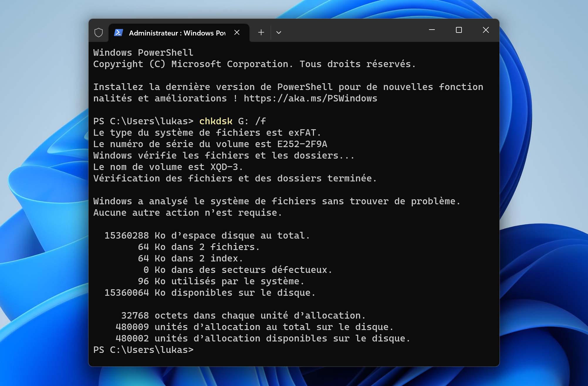Click the line 'Windows vérifie les fichiers et les dossiers...'

click(224, 156)
